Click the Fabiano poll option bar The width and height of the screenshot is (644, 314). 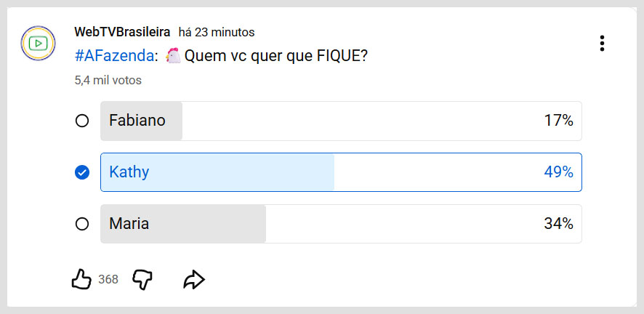[341, 121]
